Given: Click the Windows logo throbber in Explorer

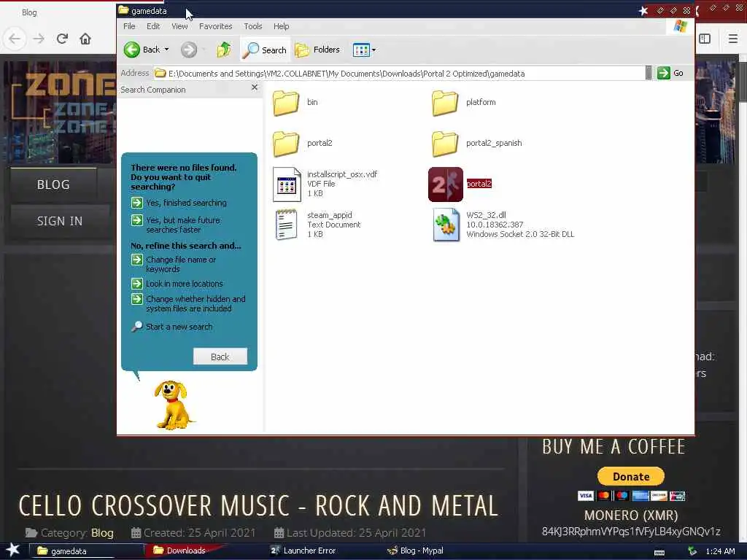Looking at the screenshot, I should pyautogui.click(x=681, y=26).
